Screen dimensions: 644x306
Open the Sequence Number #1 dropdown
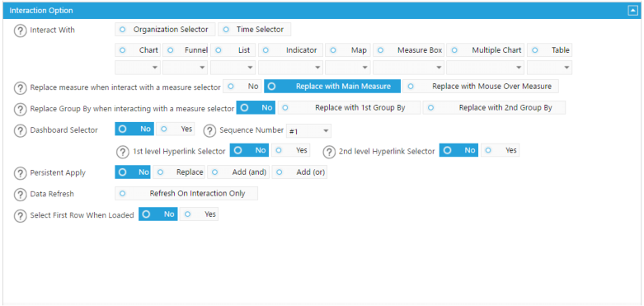308,130
